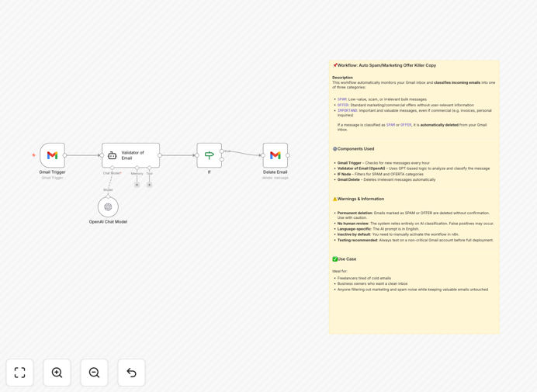This screenshot has height=392, width=537.
Task: Open the Delete Email Gmail node
Action: [275, 155]
